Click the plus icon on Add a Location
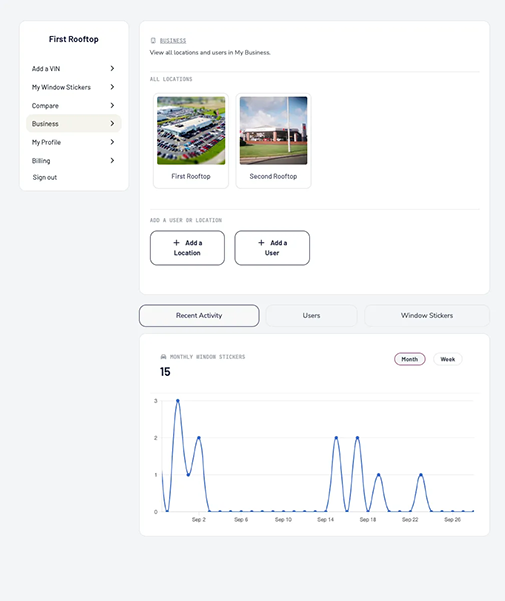 (x=176, y=243)
